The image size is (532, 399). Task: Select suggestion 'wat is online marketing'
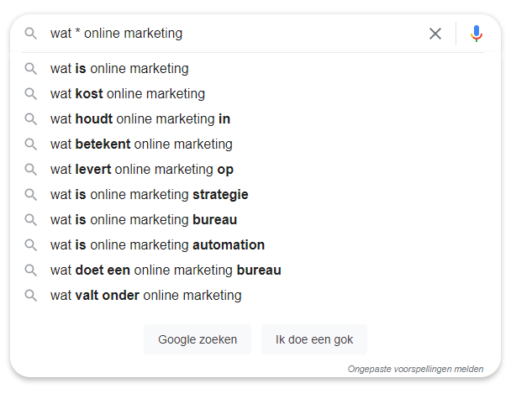coord(119,69)
